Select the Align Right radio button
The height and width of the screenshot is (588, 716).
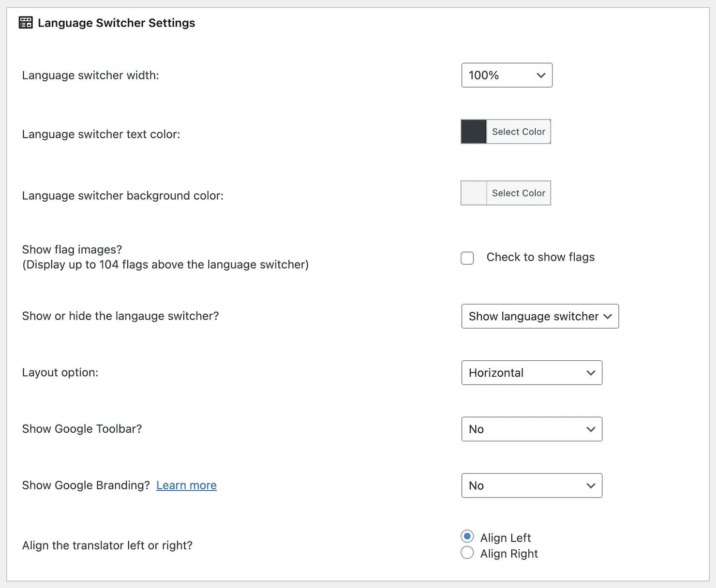click(467, 552)
